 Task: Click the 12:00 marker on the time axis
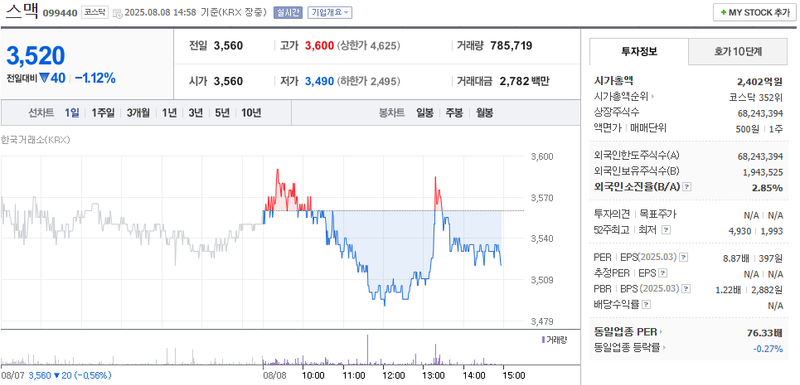(394, 376)
